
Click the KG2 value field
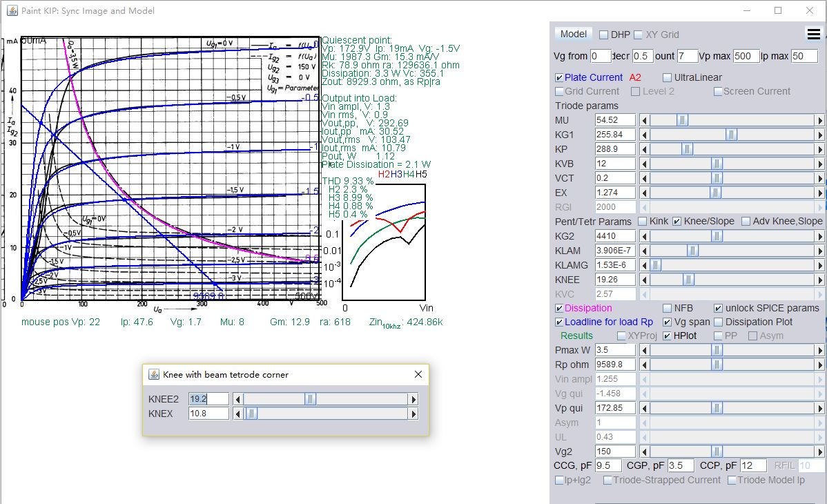coord(615,236)
